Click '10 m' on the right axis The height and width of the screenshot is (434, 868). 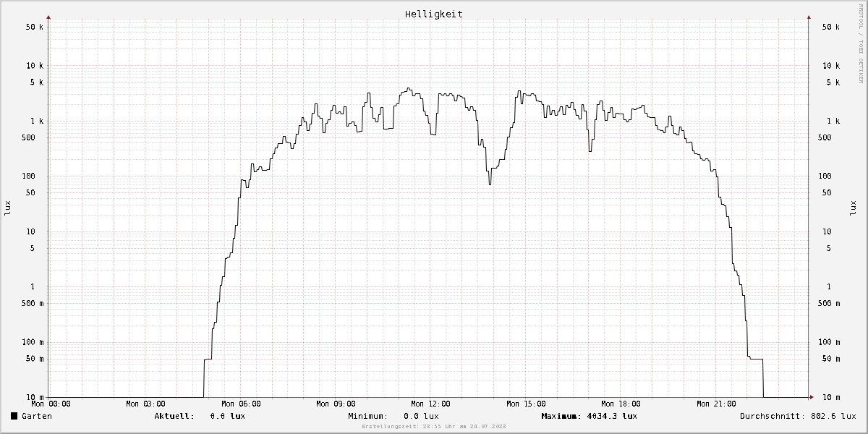[x=830, y=397]
